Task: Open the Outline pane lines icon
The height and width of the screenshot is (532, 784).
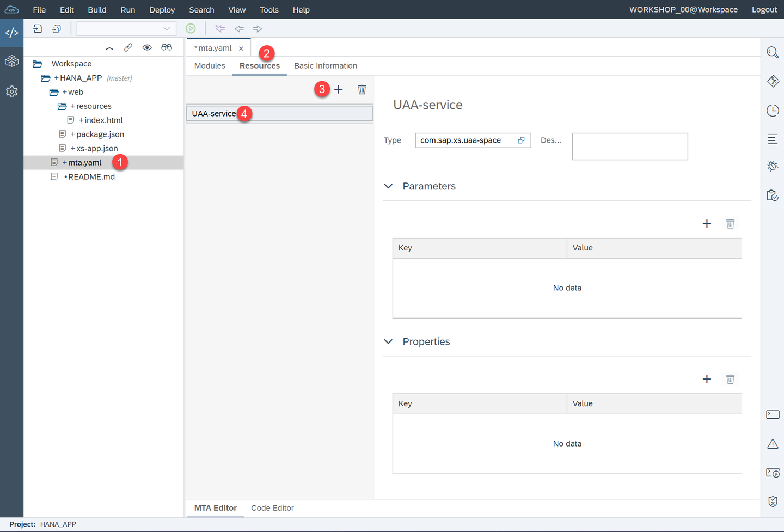Action: tap(773, 139)
